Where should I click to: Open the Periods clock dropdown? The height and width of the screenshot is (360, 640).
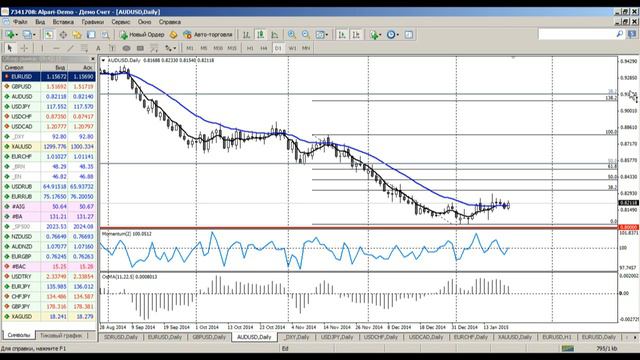click(393, 35)
